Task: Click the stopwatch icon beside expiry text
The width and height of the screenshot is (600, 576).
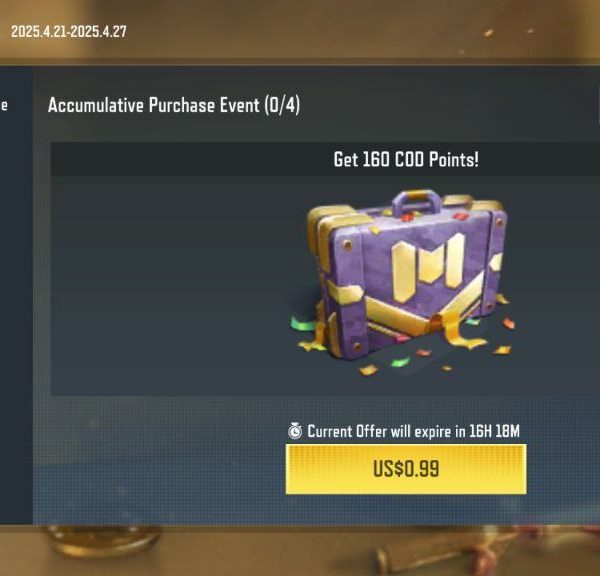Action: click(295, 431)
